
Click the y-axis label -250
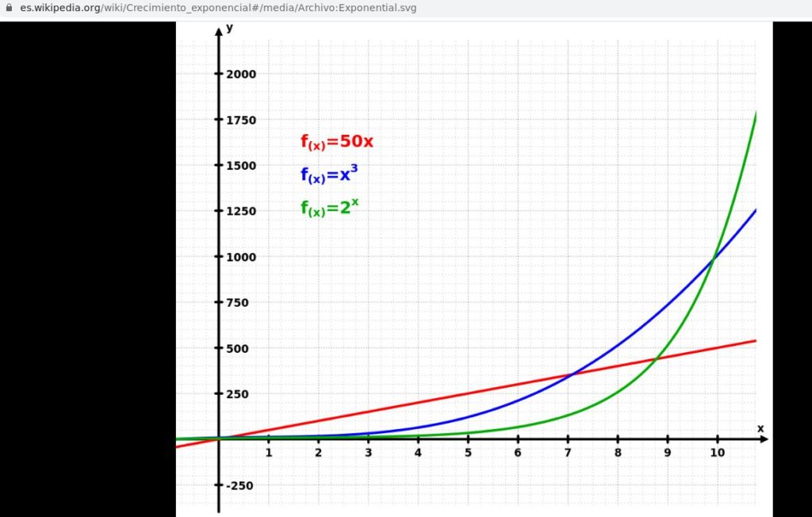click(x=239, y=486)
